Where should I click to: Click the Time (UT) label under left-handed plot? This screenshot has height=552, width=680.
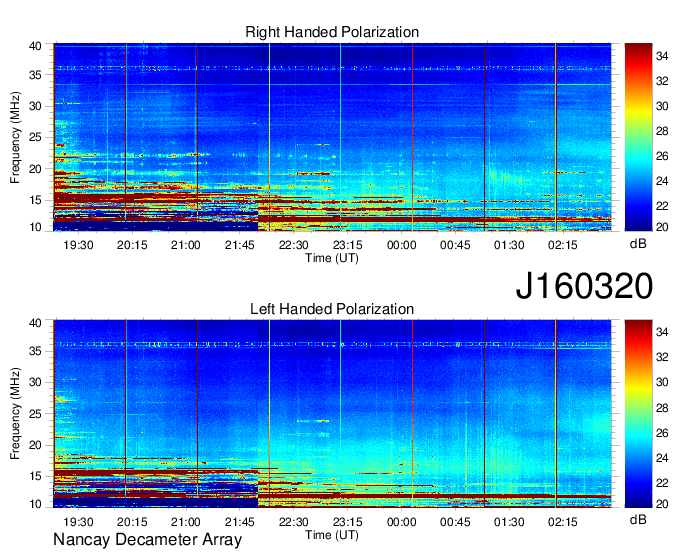(x=332, y=535)
